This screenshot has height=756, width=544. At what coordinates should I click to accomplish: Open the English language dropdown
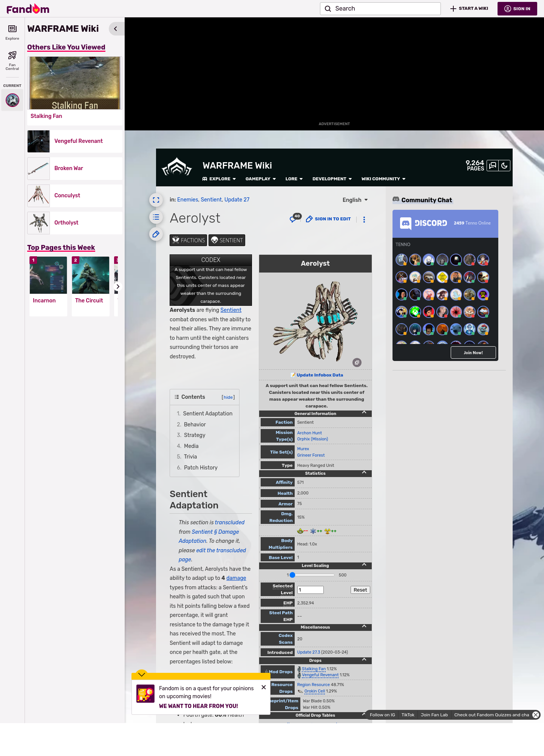355,200
